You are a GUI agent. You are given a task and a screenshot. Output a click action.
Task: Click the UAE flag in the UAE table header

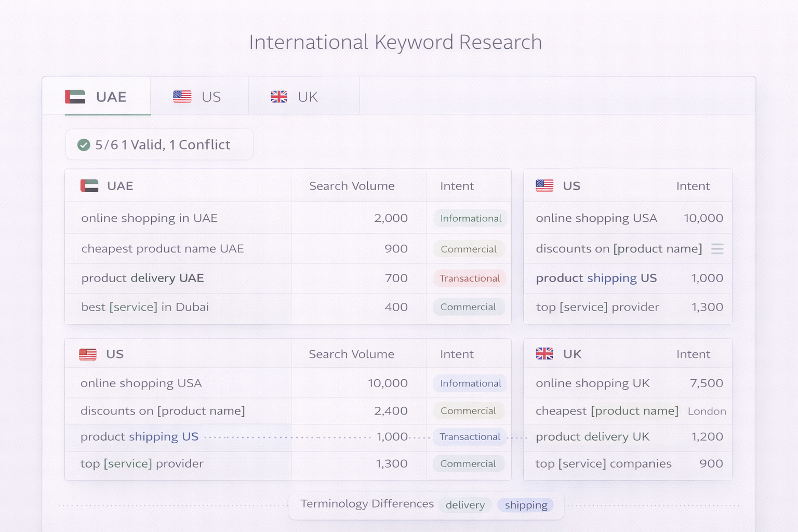coord(89,185)
